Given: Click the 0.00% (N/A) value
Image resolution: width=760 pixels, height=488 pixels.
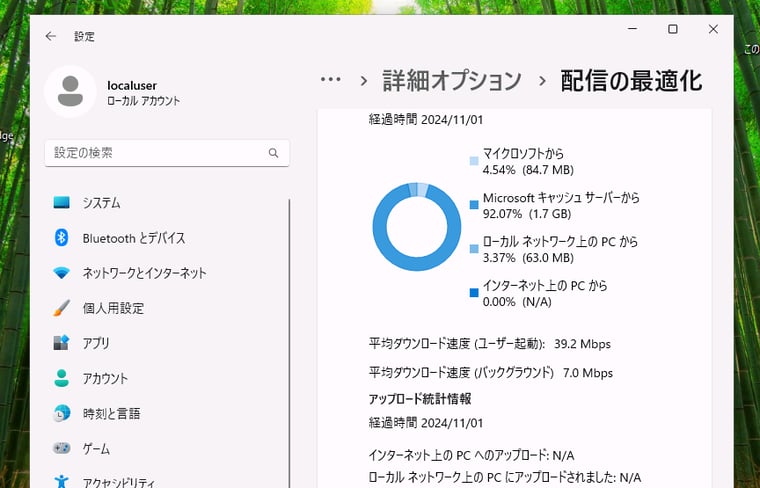Looking at the screenshot, I should pyautogui.click(x=517, y=302).
